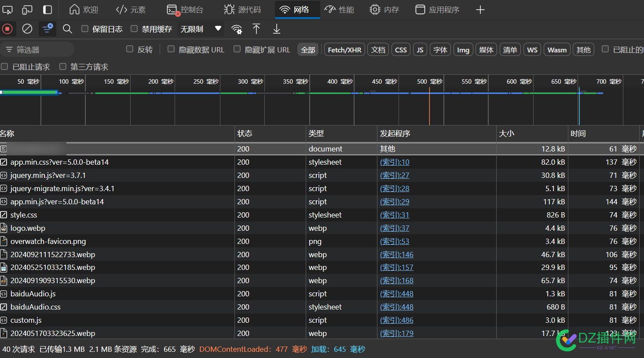Image resolution: width=644 pixels, height=358 pixels.
Task: Toggle the device emulation icon
Action: [x=27, y=10]
